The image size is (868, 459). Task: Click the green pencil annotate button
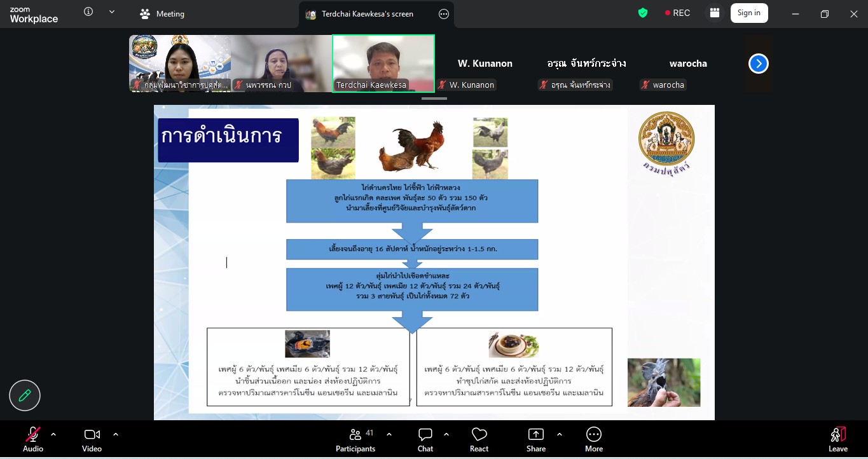[x=25, y=395]
